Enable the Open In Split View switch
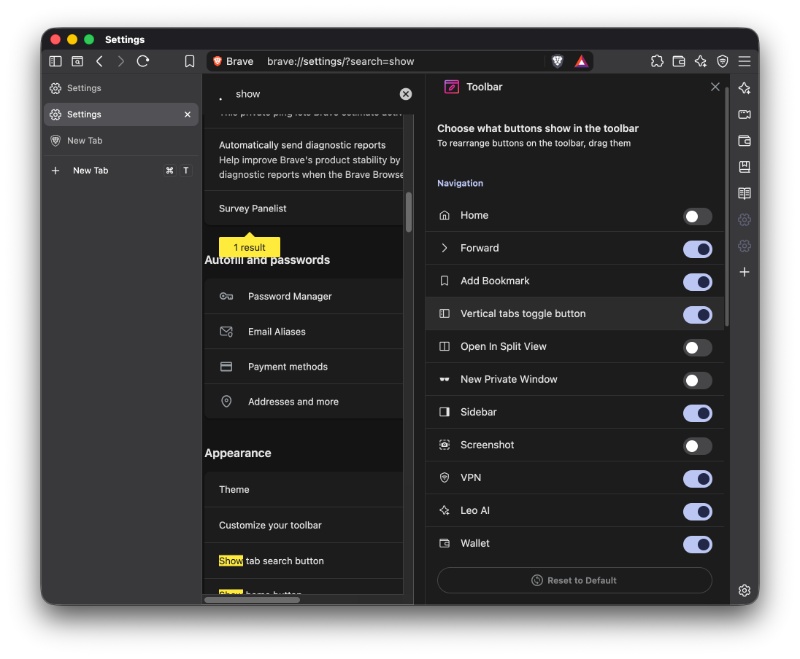Viewport: 800px width, 659px height. [697, 347]
